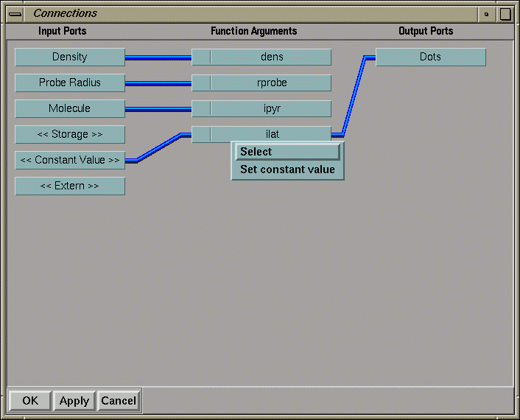Click the small handle left of dens
Viewport: 520px width, 420px height.
(201, 57)
